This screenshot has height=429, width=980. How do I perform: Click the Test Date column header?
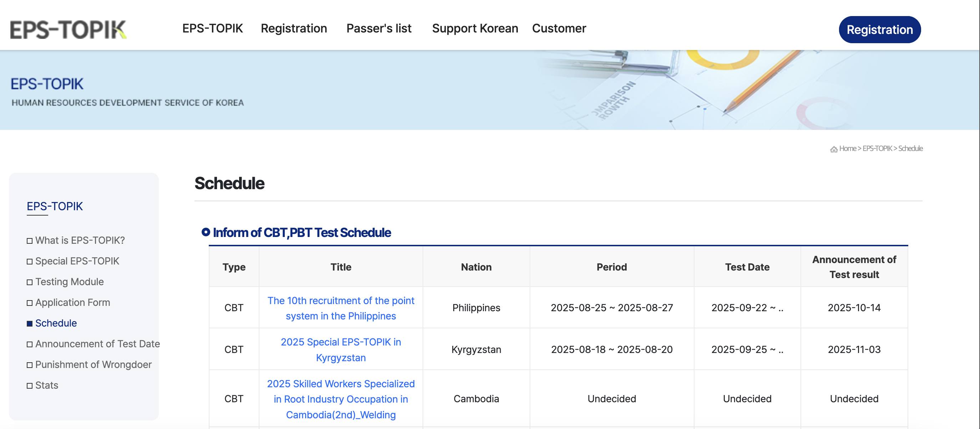tap(747, 267)
